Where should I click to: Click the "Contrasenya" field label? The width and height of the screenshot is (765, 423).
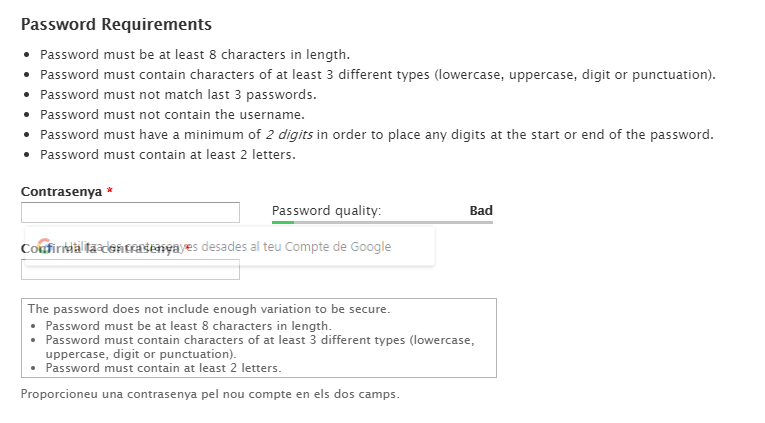pos(61,191)
